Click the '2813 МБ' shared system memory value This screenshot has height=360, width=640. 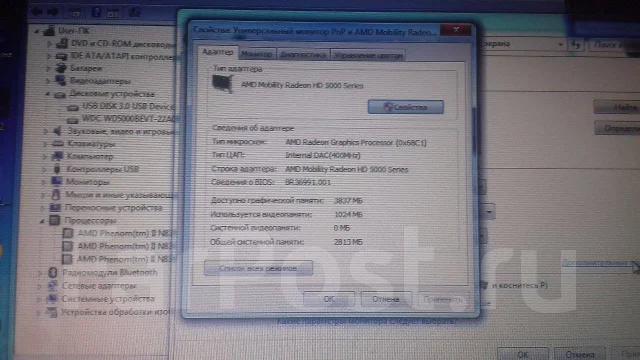pos(348,242)
